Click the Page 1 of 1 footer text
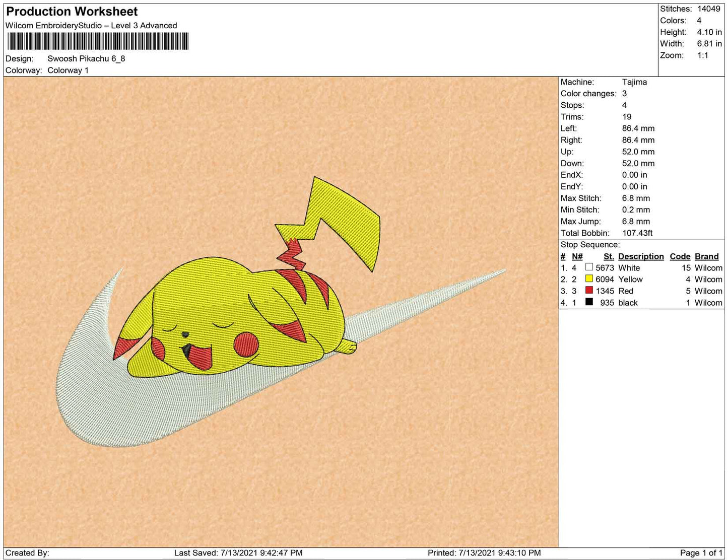Screen dimensions: 728x560 point(701,552)
